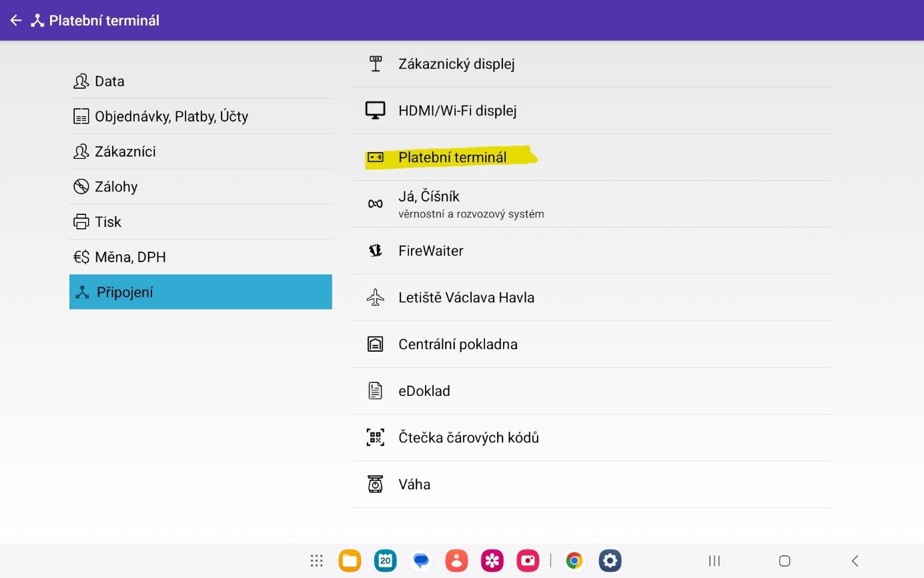The image size is (924, 578).
Task: Click the Zálohy disc icon
Action: [x=81, y=187]
